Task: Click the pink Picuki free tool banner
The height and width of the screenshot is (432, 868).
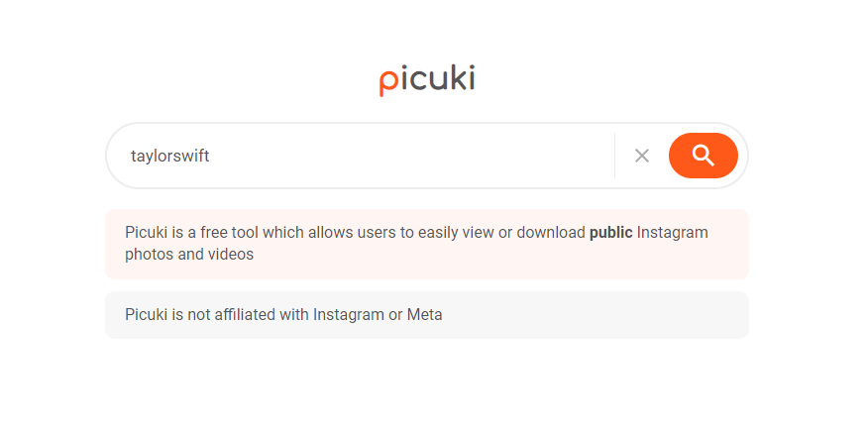Action: [x=426, y=244]
